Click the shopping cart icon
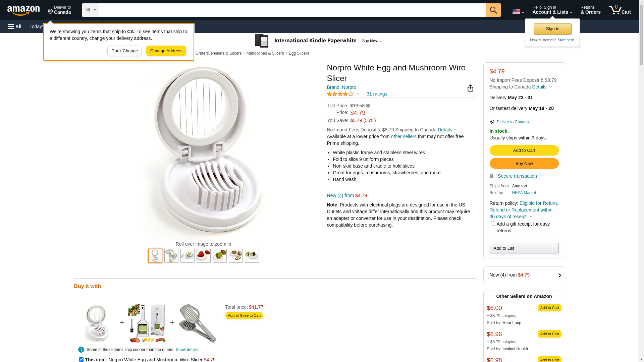The image size is (644, 362). [620, 10]
